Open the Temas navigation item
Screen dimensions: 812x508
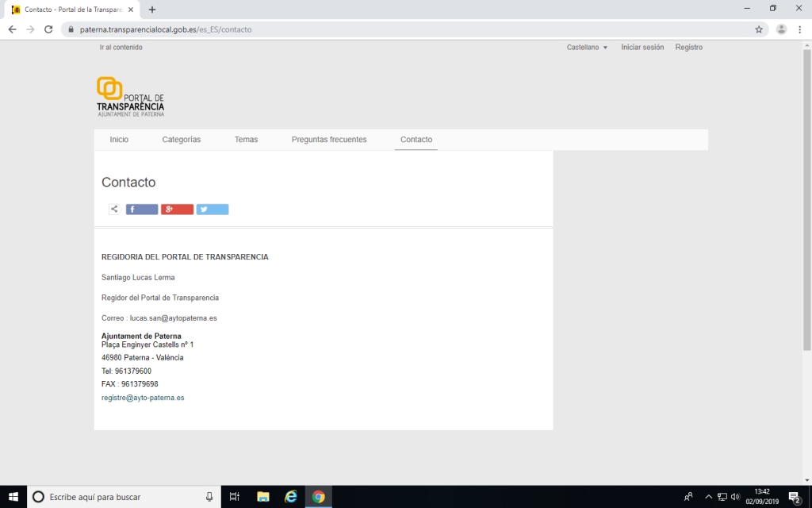pos(246,140)
